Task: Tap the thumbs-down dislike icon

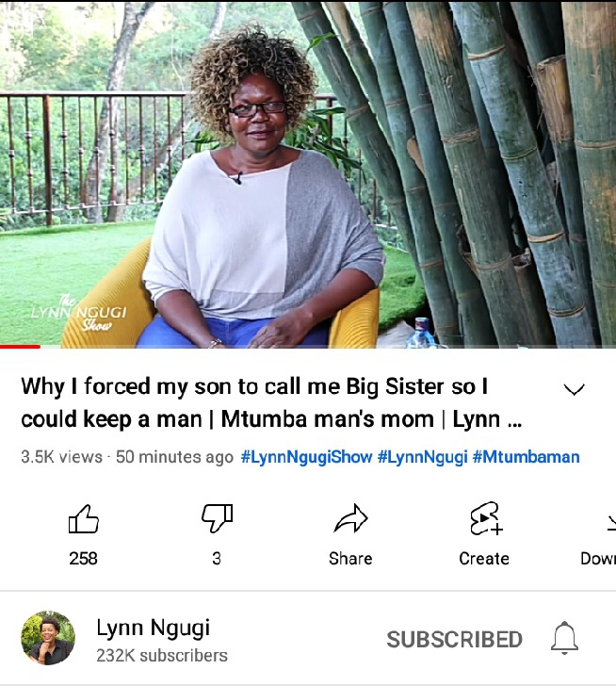Action: tap(217, 518)
